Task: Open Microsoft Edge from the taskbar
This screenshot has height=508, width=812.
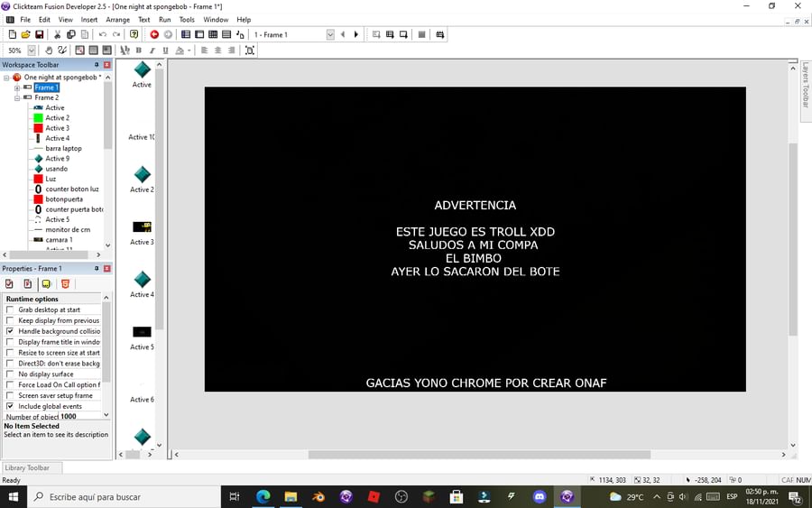Action: tap(263, 496)
